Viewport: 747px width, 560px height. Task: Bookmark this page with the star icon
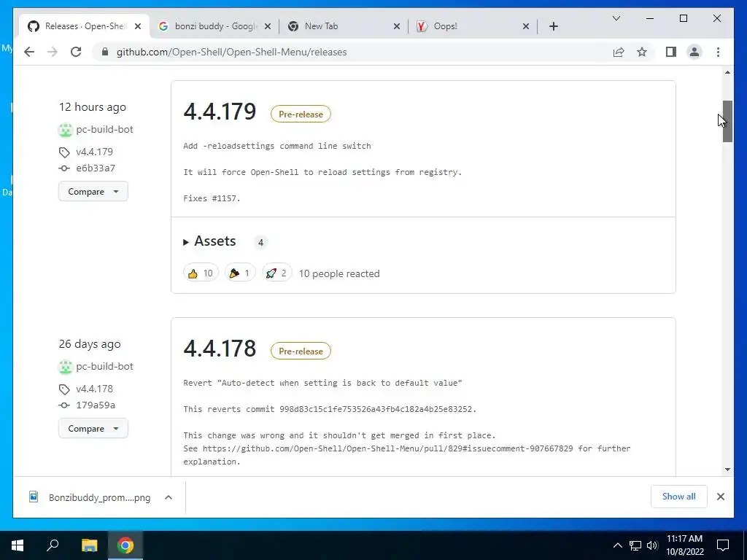click(642, 52)
